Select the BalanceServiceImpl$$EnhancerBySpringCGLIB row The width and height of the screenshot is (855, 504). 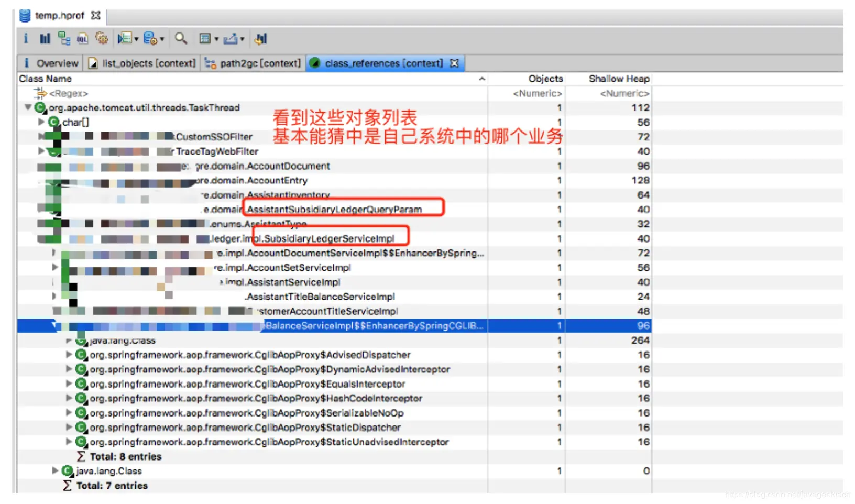(x=335, y=325)
